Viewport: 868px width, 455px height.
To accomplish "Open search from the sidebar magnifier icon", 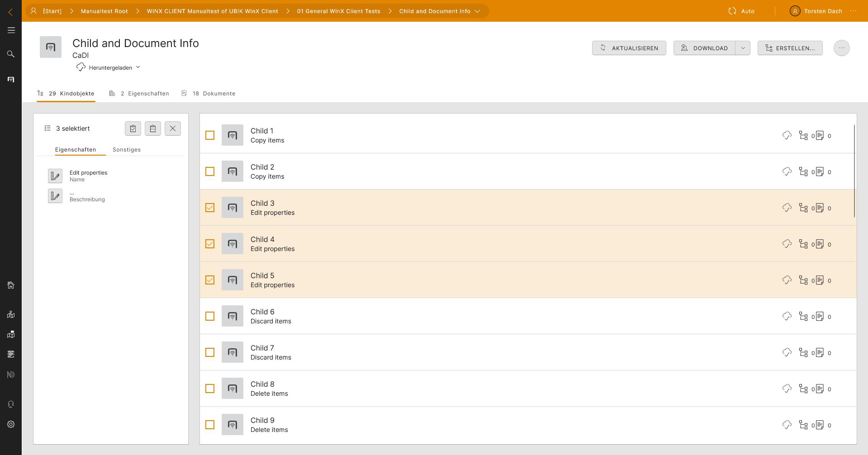I will pyautogui.click(x=11, y=54).
